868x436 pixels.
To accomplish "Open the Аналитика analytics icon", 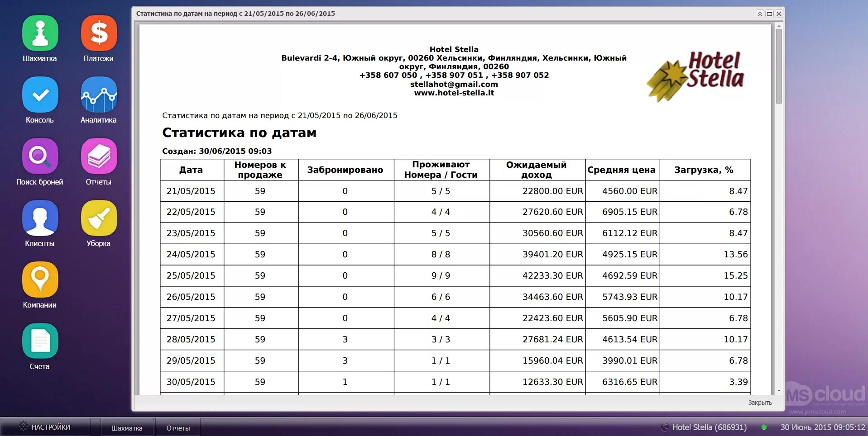I will [99, 95].
